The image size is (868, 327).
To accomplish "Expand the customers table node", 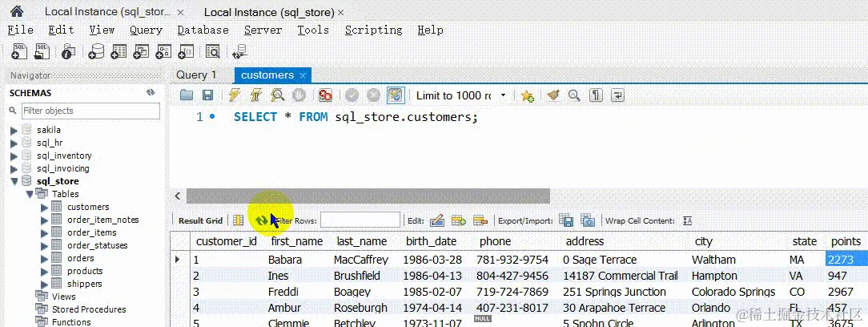I will click(44, 208).
